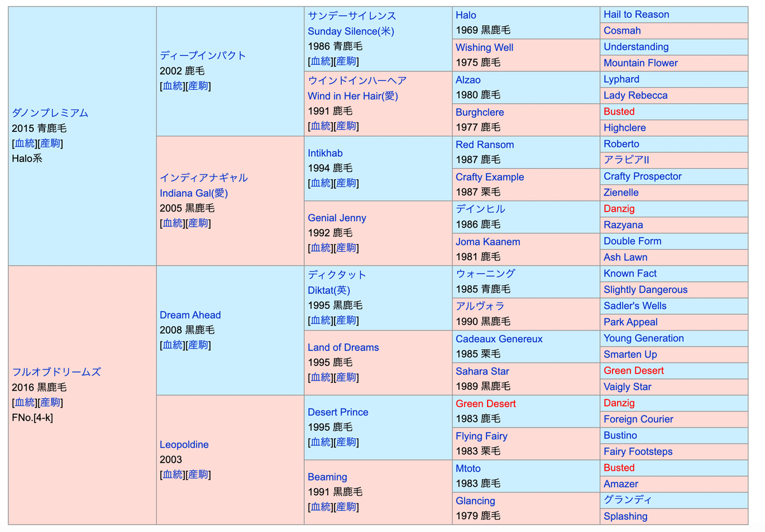The width and height of the screenshot is (765, 532).
Task: Click the Splashing link
Action: (x=625, y=517)
